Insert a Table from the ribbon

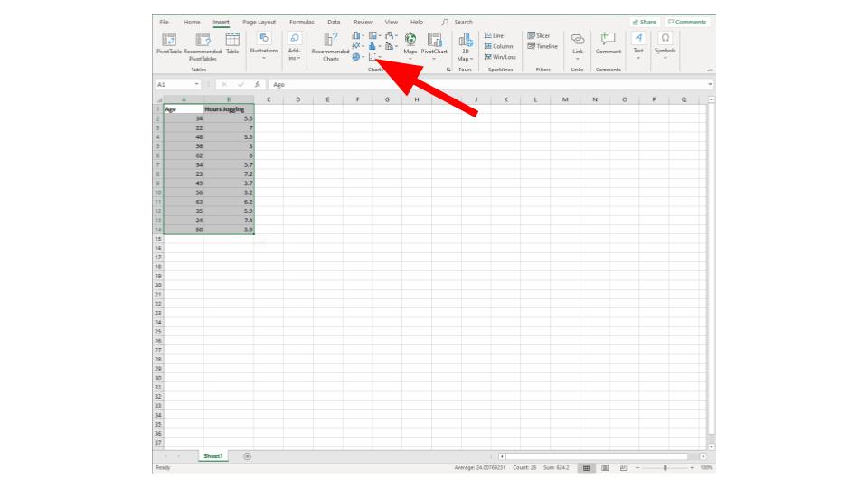point(232,43)
